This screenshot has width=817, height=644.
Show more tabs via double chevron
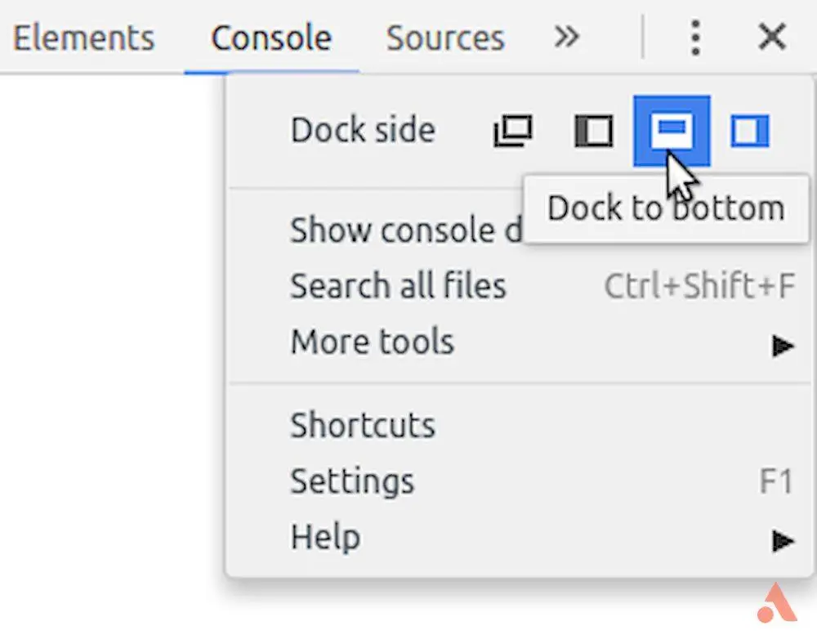coord(565,37)
